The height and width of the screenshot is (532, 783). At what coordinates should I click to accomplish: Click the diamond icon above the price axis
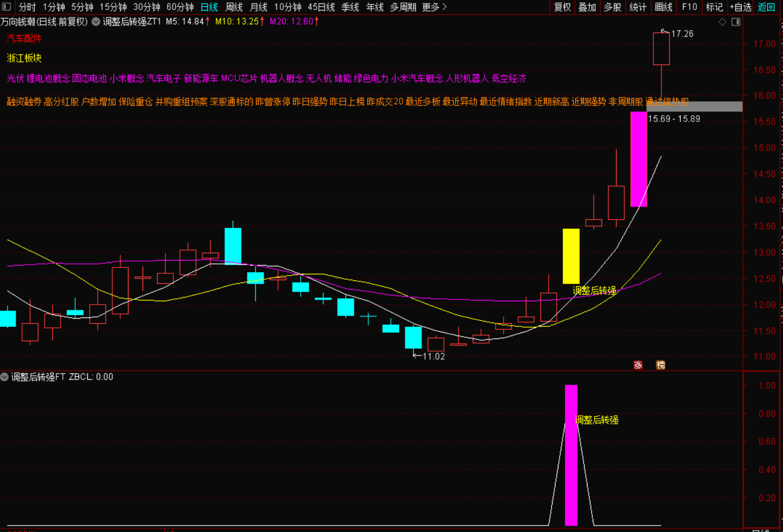[723, 22]
